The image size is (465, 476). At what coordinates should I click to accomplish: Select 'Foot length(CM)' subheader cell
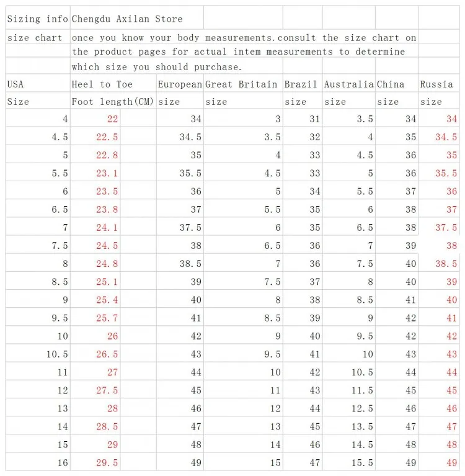coord(113,101)
